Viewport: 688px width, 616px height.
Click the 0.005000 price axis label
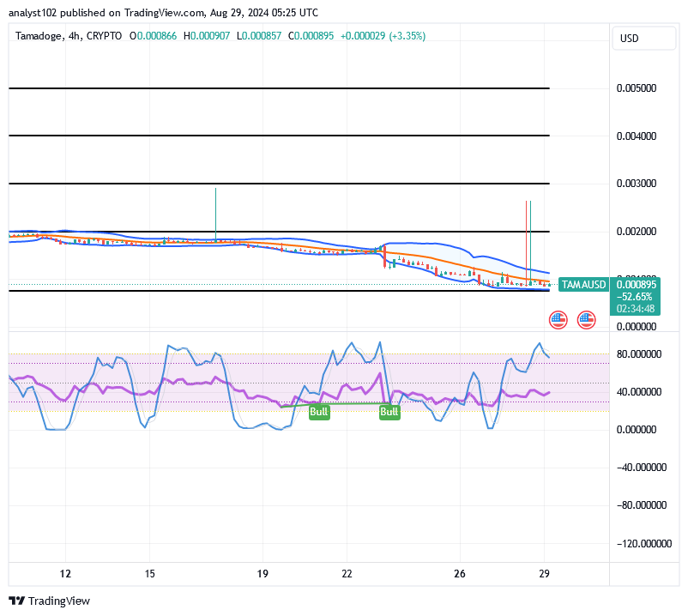637,88
